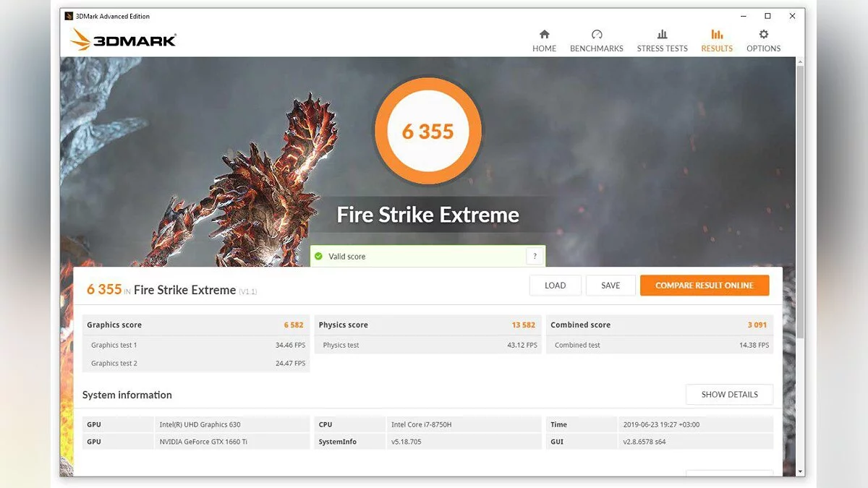The width and height of the screenshot is (868, 488).
Task: Click the 3DMark logo
Action: [x=124, y=40]
